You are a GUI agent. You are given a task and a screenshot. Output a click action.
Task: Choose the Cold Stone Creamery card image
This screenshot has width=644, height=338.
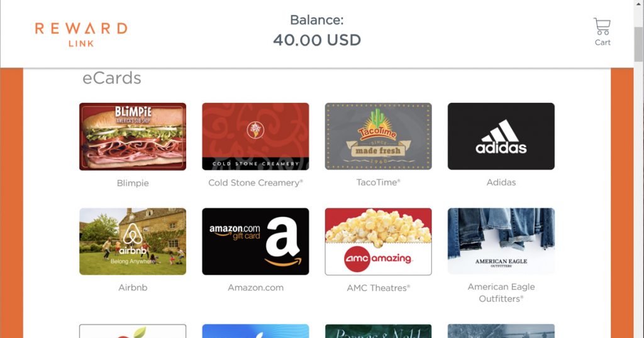[x=255, y=136]
